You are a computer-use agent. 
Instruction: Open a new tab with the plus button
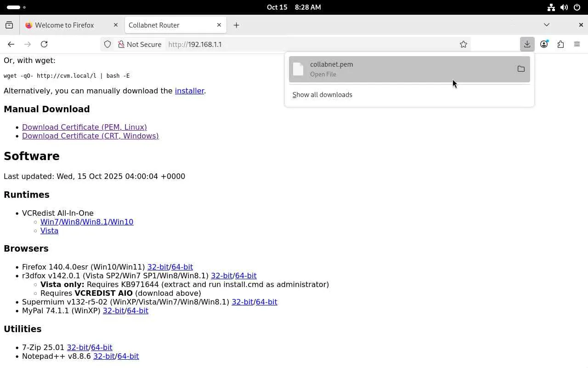(x=236, y=25)
